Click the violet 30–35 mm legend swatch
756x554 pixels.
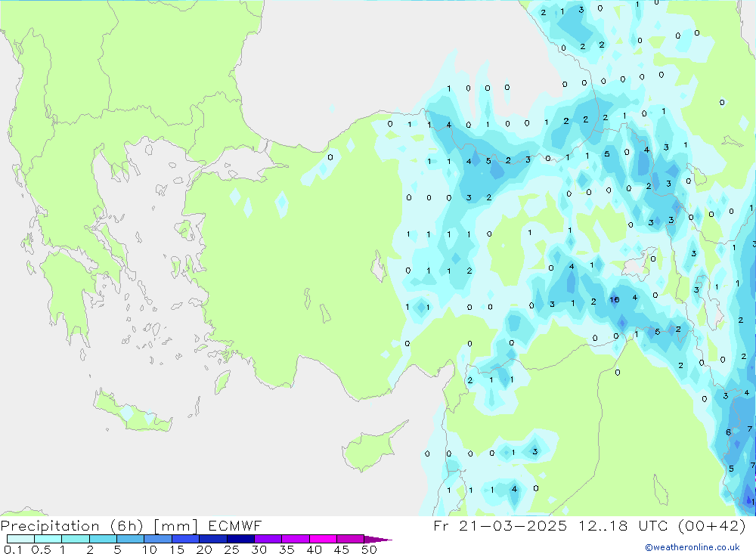[x=268, y=539]
